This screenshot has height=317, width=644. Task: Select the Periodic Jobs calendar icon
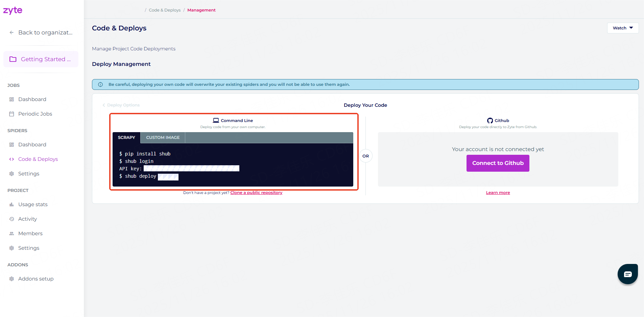coord(12,114)
